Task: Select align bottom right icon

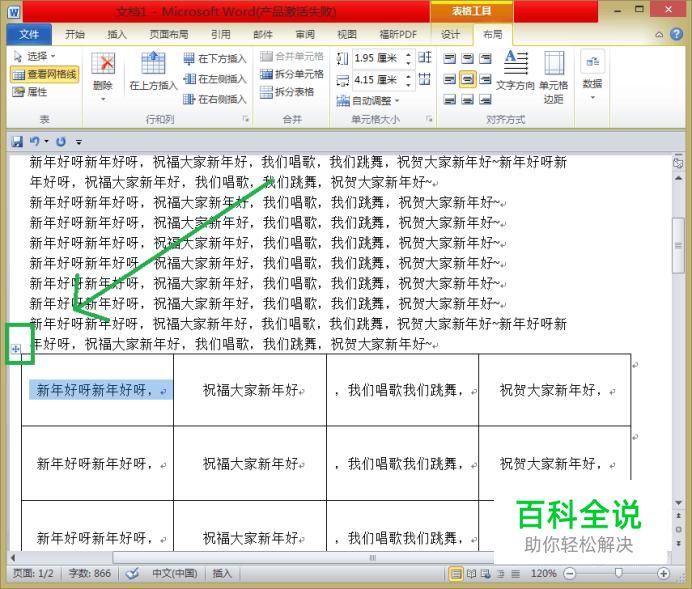Action: point(485,100)
